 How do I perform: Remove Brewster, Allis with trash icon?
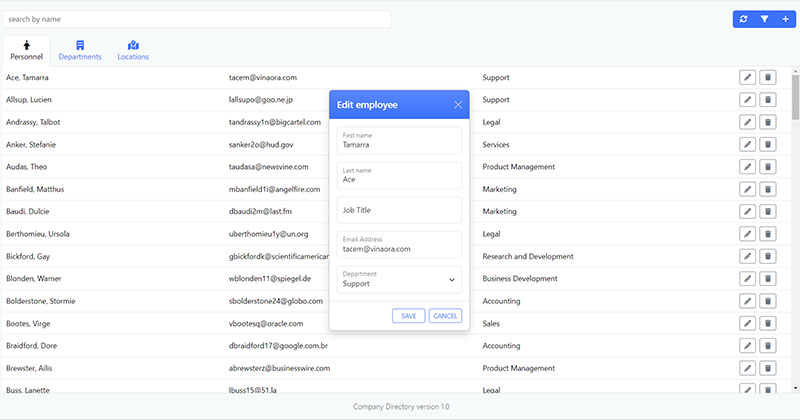[x=768, y=368]
